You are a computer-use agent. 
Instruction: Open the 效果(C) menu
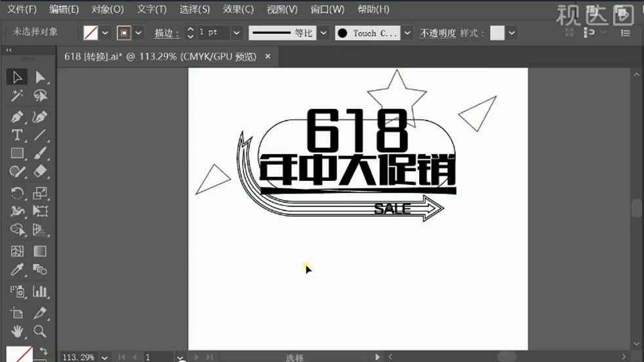238,9
